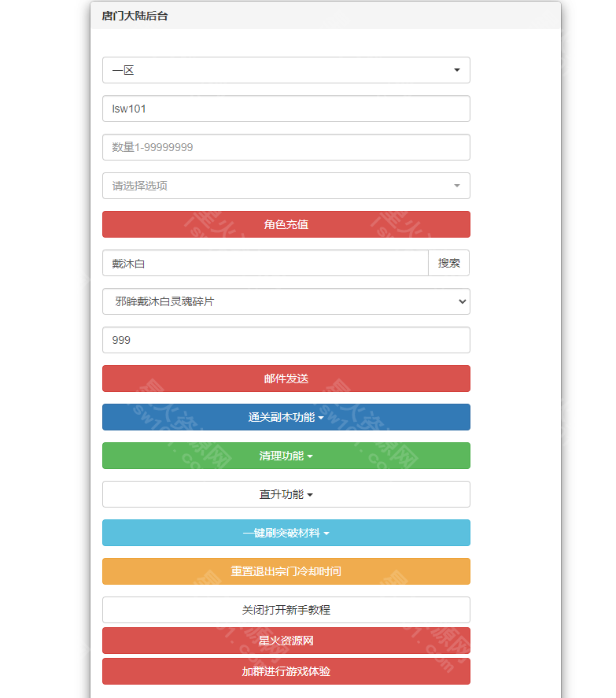Expand the 通关副本功能 dungeon clear menu
616x698 pixels.
[x=286, y=417]
